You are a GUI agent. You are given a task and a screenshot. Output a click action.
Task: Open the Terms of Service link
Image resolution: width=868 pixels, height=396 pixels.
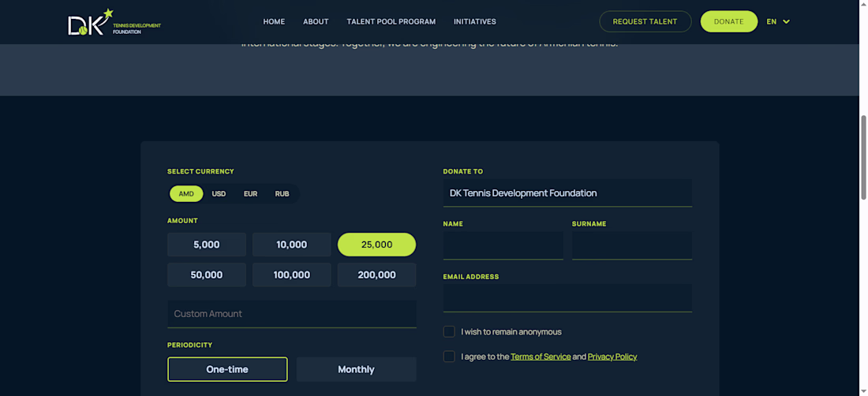click(541, 357)
